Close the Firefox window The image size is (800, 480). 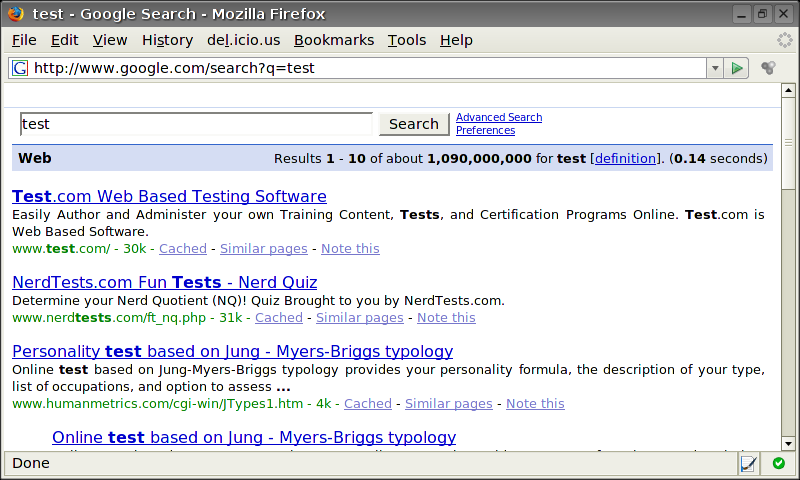pos(783,14)
